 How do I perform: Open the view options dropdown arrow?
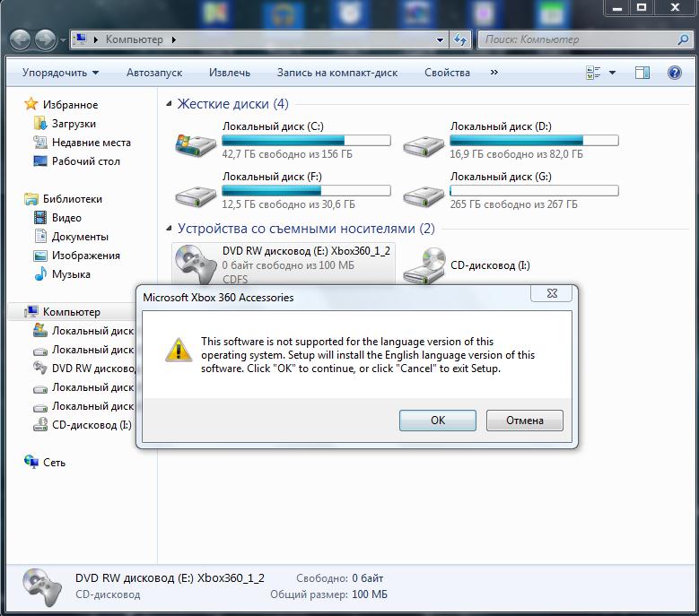(x=613, y=73)
